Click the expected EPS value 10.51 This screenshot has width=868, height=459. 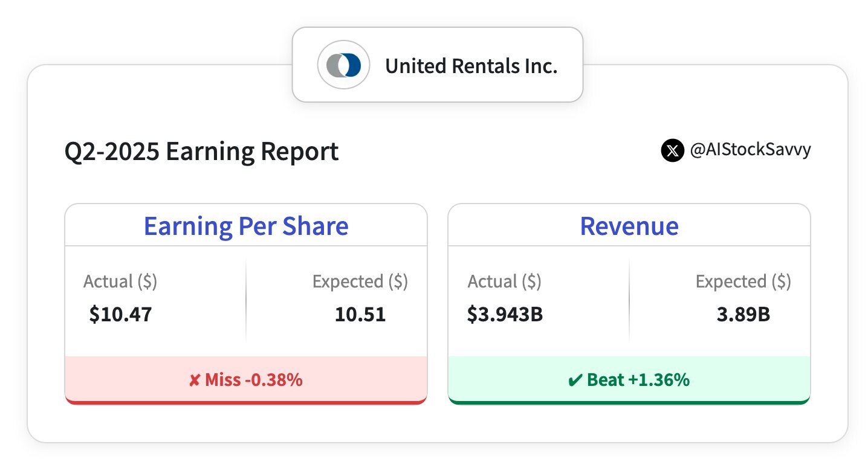(x=360, y=315)
